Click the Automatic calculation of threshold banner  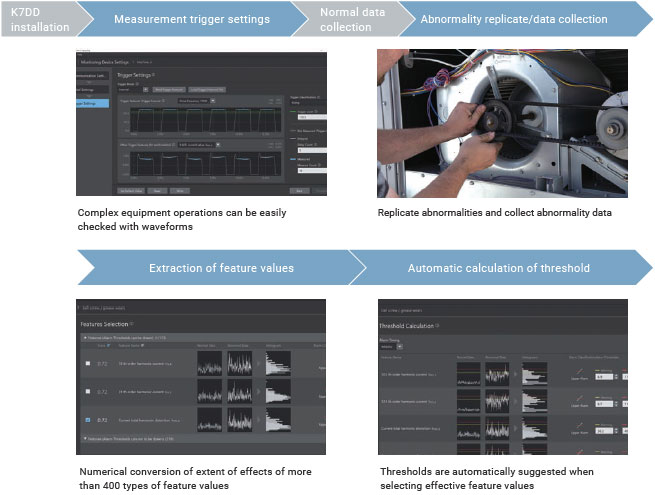(500, 268)
